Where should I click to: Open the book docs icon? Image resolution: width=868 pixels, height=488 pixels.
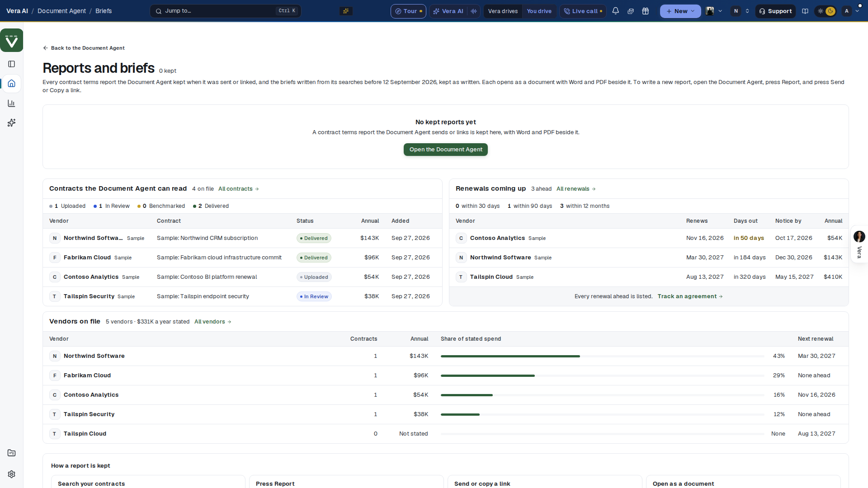(805, 11)
